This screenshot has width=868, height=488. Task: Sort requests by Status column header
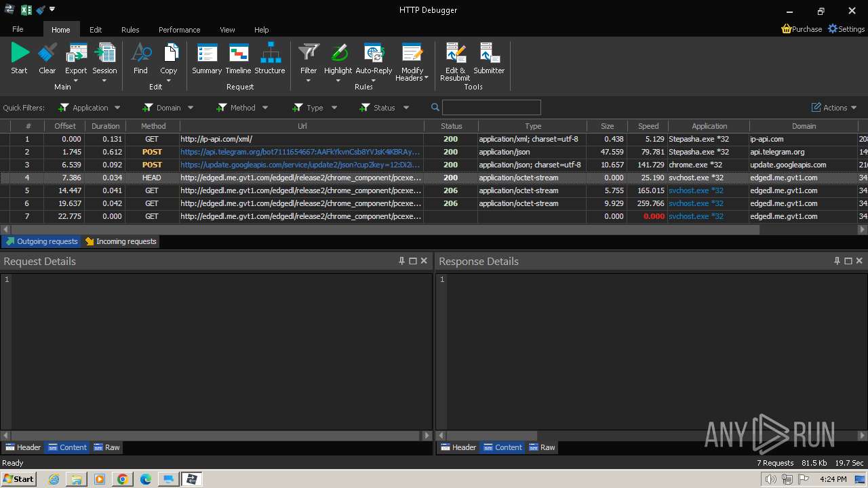[451, 126]
